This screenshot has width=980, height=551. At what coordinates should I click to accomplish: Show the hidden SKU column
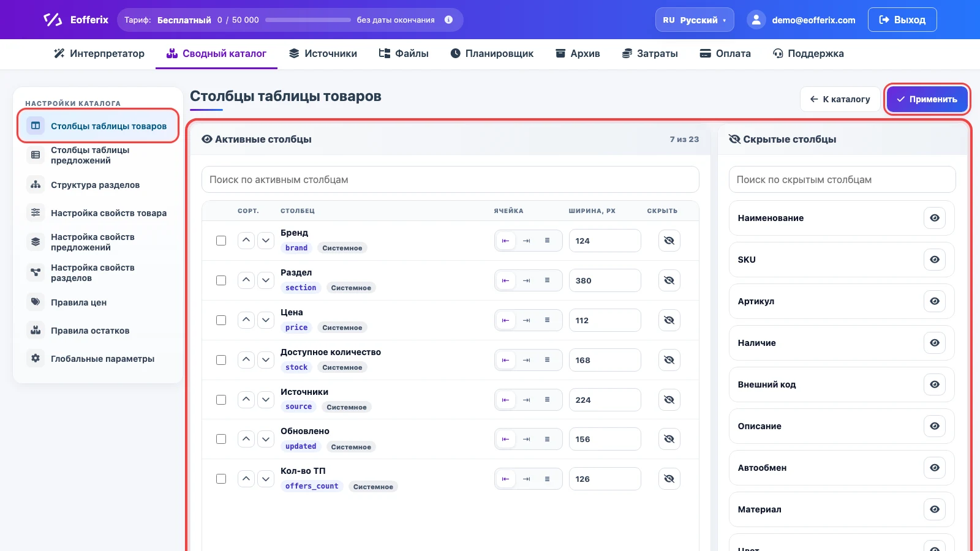[935, 260]
